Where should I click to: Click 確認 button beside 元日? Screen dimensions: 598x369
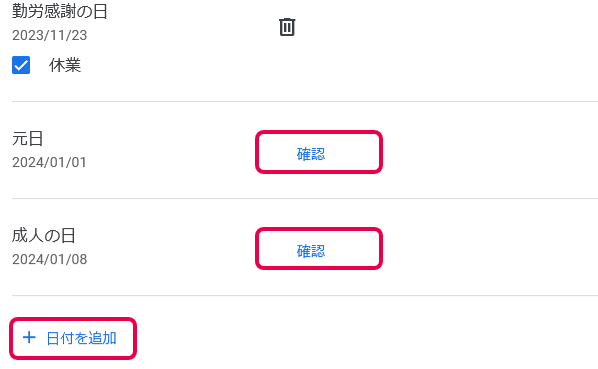319,152
